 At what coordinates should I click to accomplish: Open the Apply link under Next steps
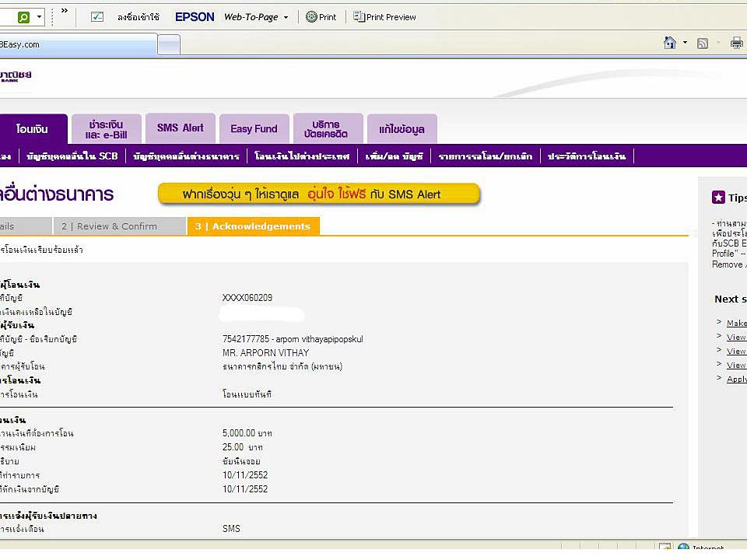(x=736, y=380)
